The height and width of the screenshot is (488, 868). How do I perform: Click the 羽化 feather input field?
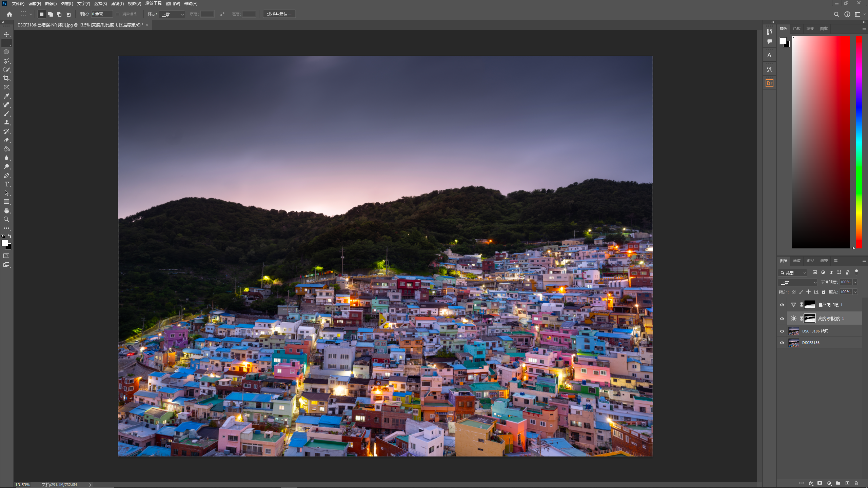tap(101, 14)
